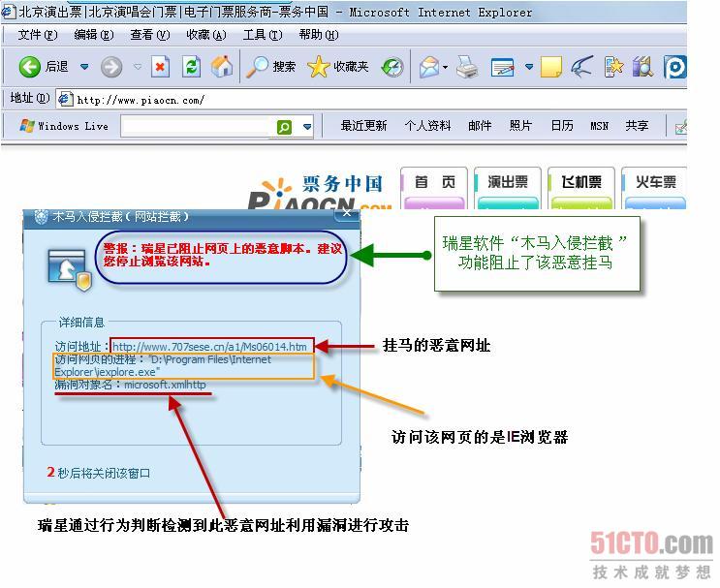This screenshot has height=588, width=720.
Task: Select the 演出票 tab on website
Action: (x=508, y=188)
